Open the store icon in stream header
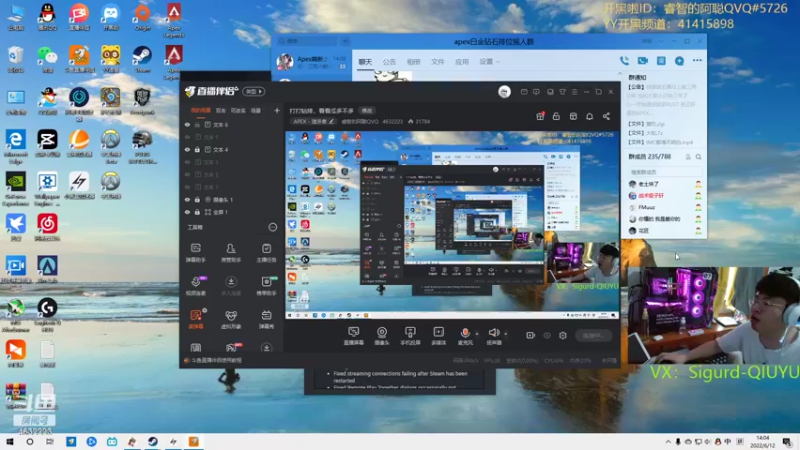Image resolution: width=800 pixels, height=450 pixels. (573, 116)
